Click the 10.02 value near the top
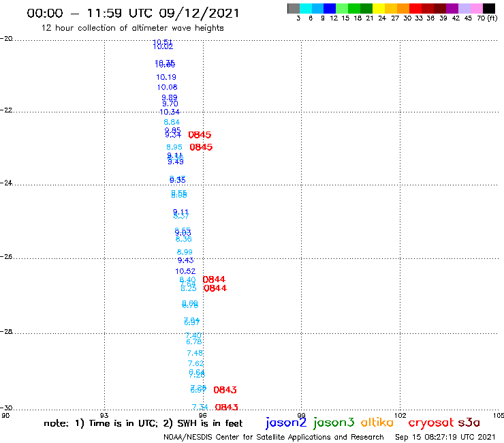The width and height of the screenshot is (504, 443). (163, 46)
